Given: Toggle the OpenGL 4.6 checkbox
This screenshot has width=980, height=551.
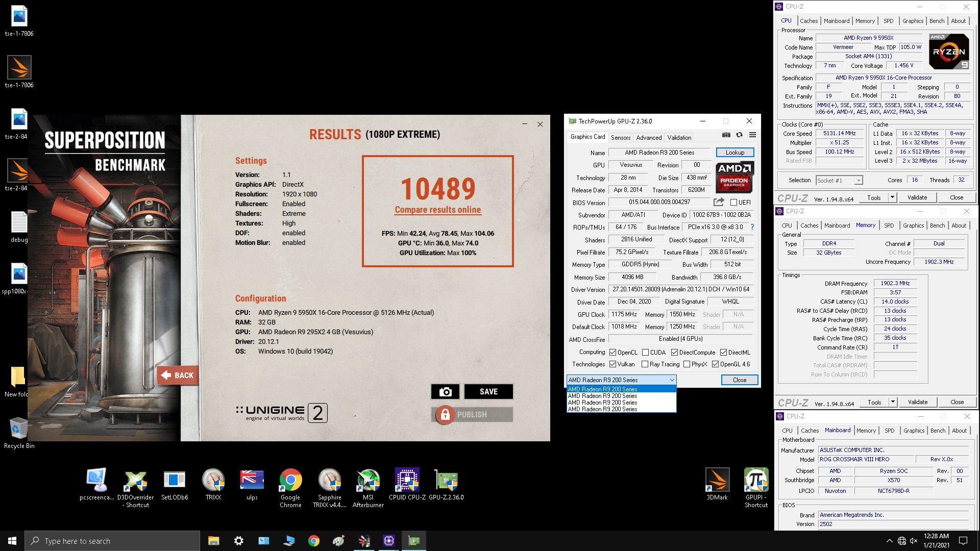Looking at the screenshot, I should tap(715, 364).
